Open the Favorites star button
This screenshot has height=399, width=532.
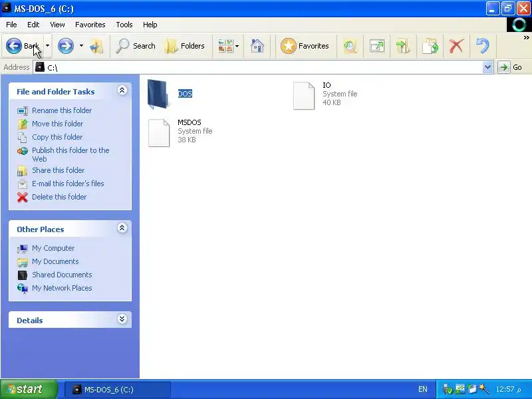pos(305,46)
